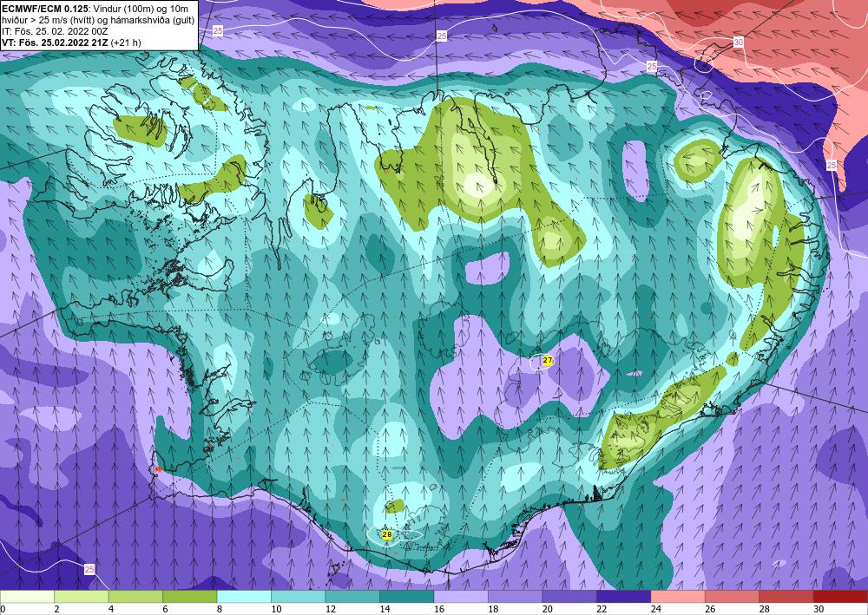Click the olive green 6–8 m/s legend swatch
This screenshot has height=615, width=868.
coord(190,597)
